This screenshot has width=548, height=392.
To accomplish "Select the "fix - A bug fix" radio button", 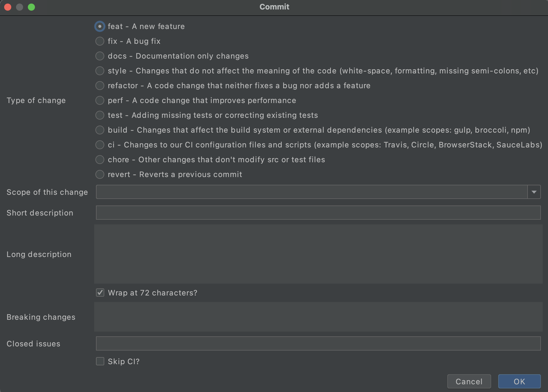I will 100,41.
